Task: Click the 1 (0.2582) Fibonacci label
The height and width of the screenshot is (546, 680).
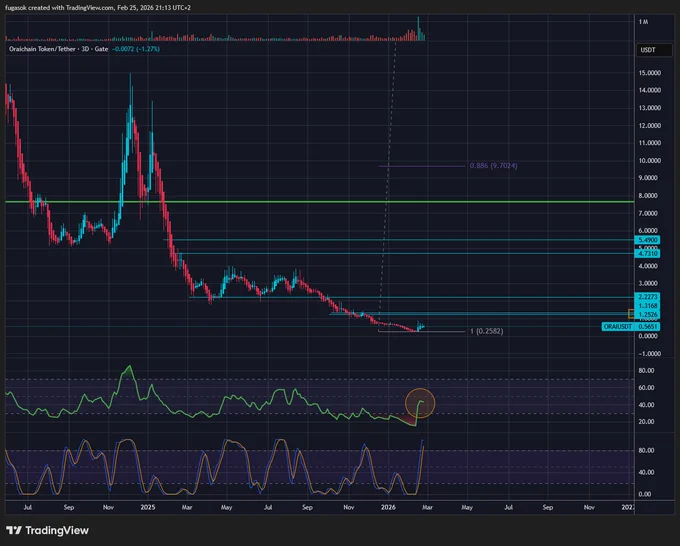Action: (x=487, y=331)
